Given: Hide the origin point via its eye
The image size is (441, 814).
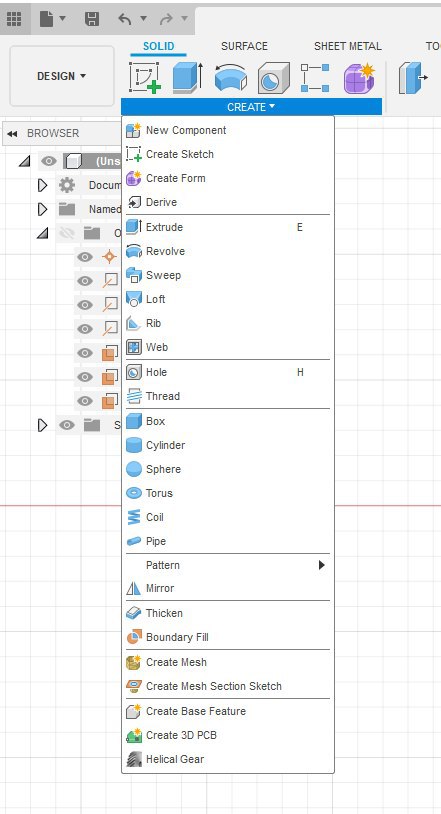Looking at the screenshot, I should tap(85, 257).
